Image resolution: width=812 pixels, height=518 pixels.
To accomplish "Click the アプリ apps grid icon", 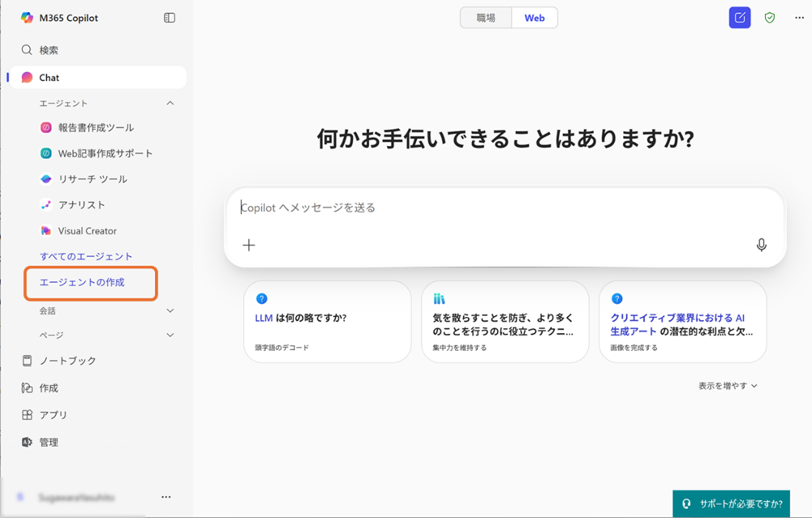I will [x=27, y=415].
